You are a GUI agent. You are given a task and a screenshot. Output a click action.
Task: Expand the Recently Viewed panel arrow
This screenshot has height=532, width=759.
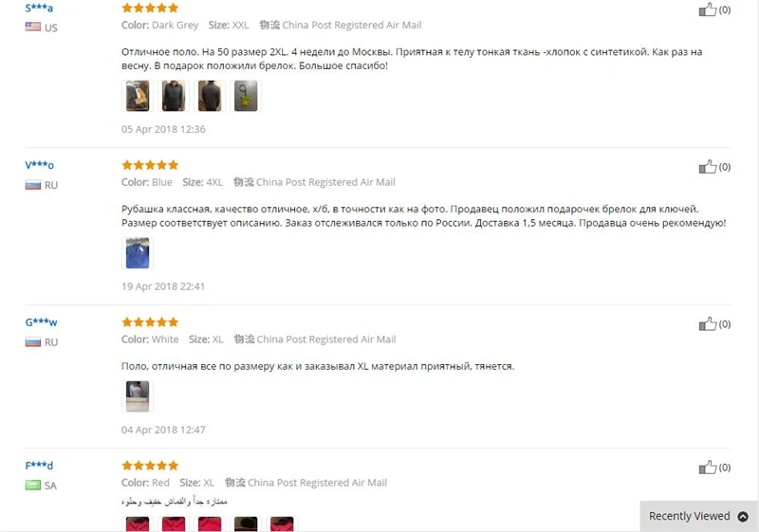pos(743,517)
